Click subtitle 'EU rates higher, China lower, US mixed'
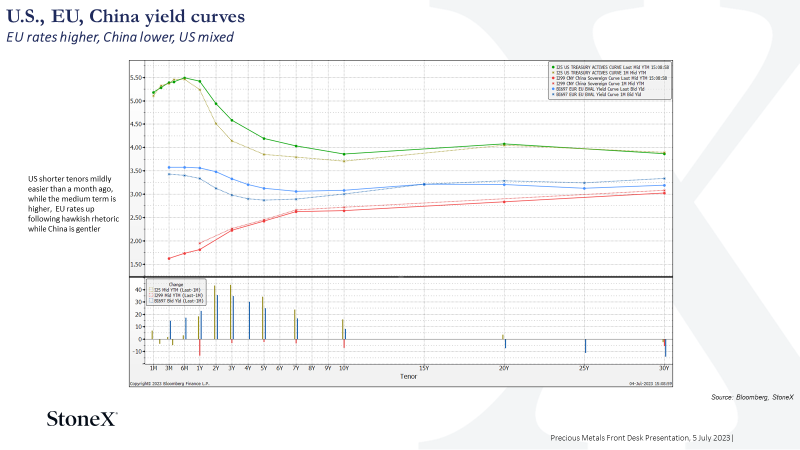The width and height of the screenshot is (800, 450). 120,37
